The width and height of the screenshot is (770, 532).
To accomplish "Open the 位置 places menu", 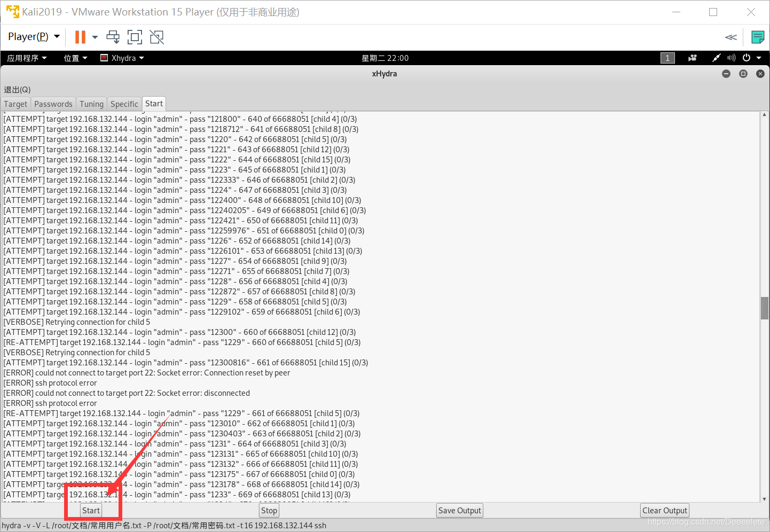I will 75,58.
